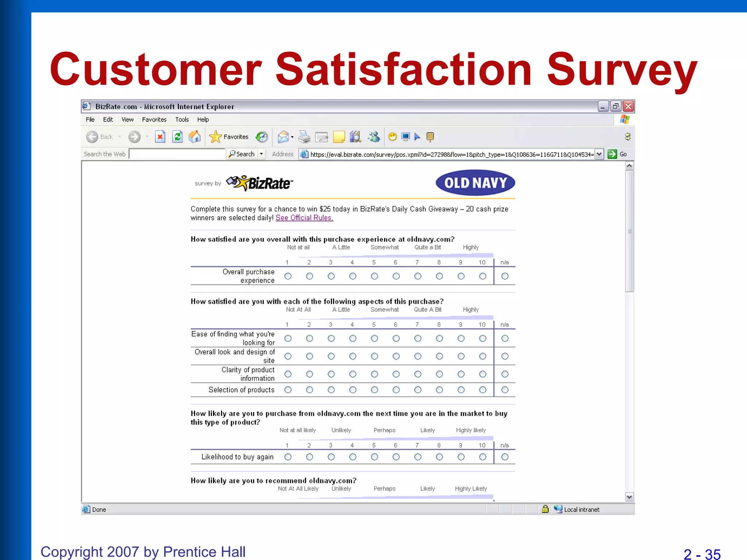This screenshot has height=560, width=747.
Task: Click the Windows flag logo
Action: [624, 119]
